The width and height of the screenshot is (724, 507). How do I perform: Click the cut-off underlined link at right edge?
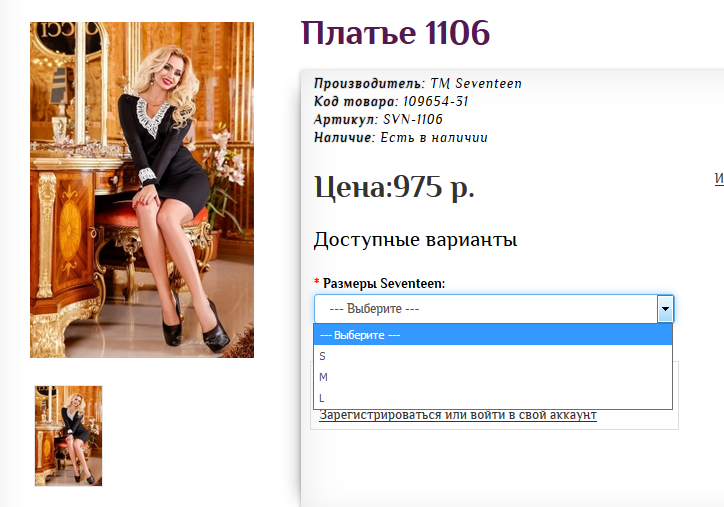(718, 178)
